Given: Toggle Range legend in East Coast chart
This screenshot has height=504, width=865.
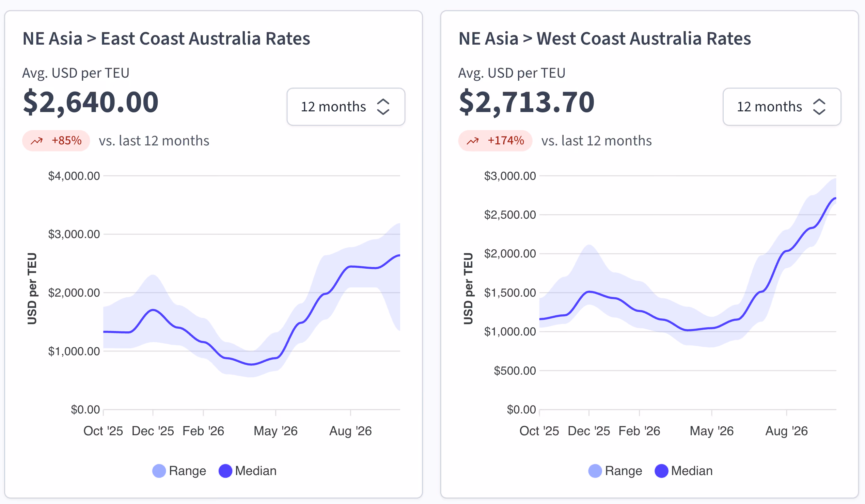Looking at the screenshot, I should tap(179, 471).
